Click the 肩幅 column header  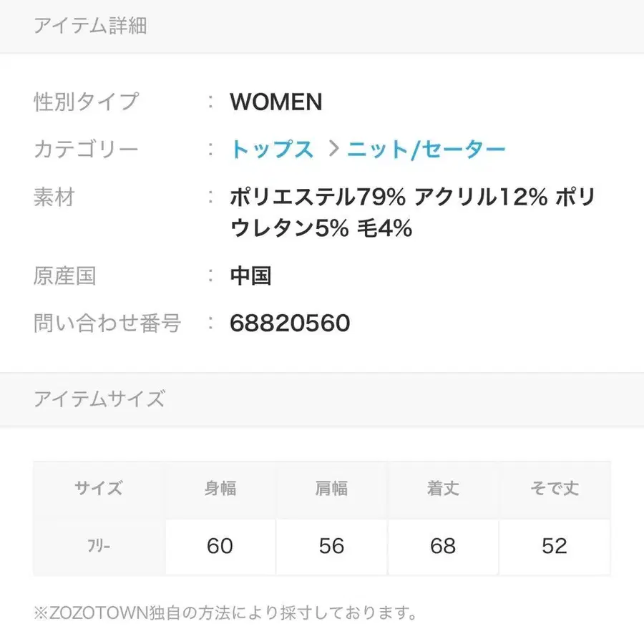331,489
